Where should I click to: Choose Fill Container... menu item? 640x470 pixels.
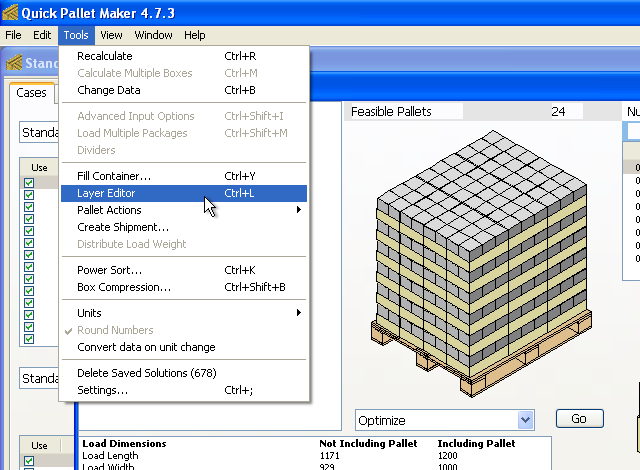point(184,176)
